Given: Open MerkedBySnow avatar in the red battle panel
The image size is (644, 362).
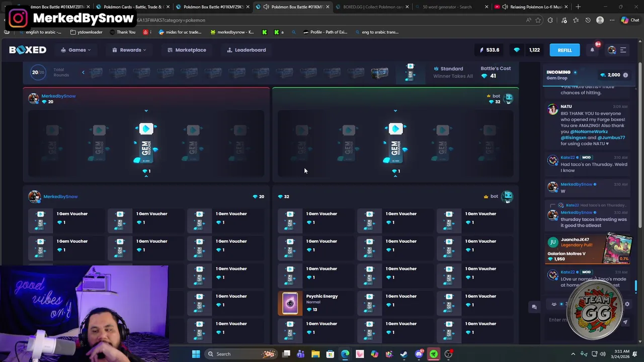Looking at the screenshot, I should (x=33, y=98).
